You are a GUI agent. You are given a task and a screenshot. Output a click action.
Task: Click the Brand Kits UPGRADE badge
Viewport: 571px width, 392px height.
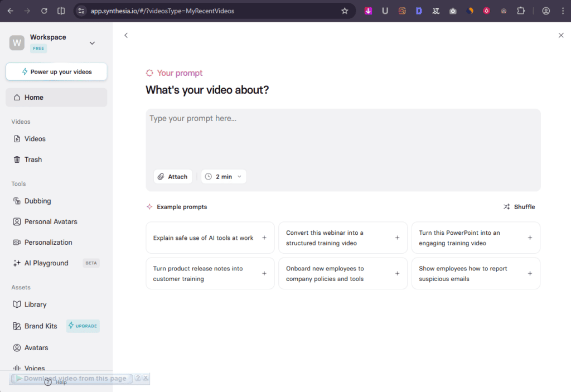click(83, 326)
